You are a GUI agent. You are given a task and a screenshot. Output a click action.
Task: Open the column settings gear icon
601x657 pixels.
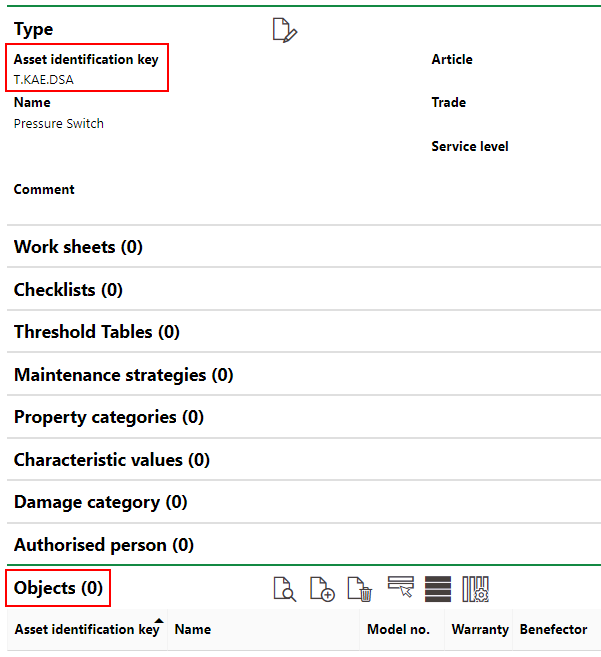pos(475,588)
